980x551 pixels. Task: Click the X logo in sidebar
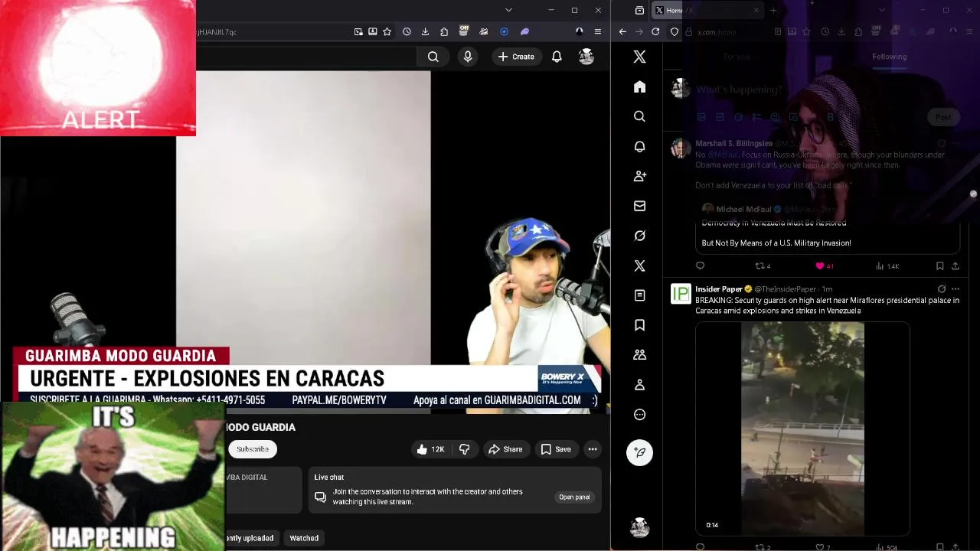click(639, 57)
